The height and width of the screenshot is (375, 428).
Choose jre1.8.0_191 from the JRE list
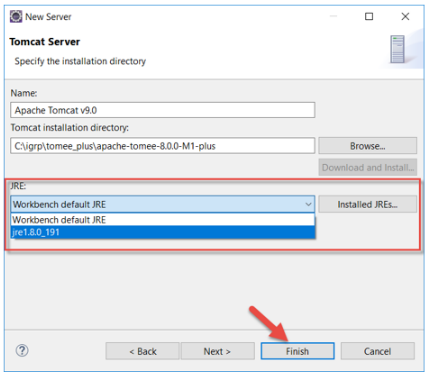163,232
